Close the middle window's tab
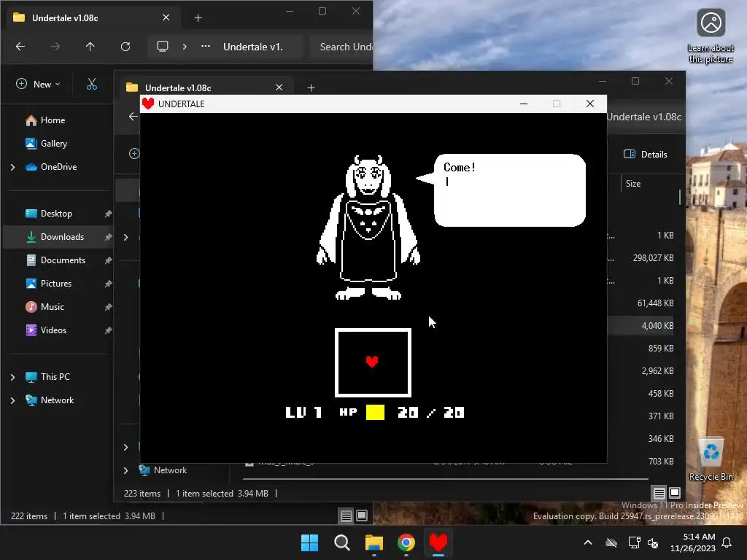The height and width of the screenshot is (560, 747). pos(279,87)
